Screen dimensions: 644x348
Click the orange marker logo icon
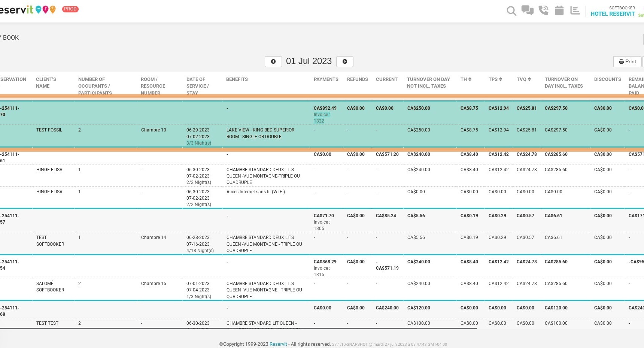click(53, 9)
